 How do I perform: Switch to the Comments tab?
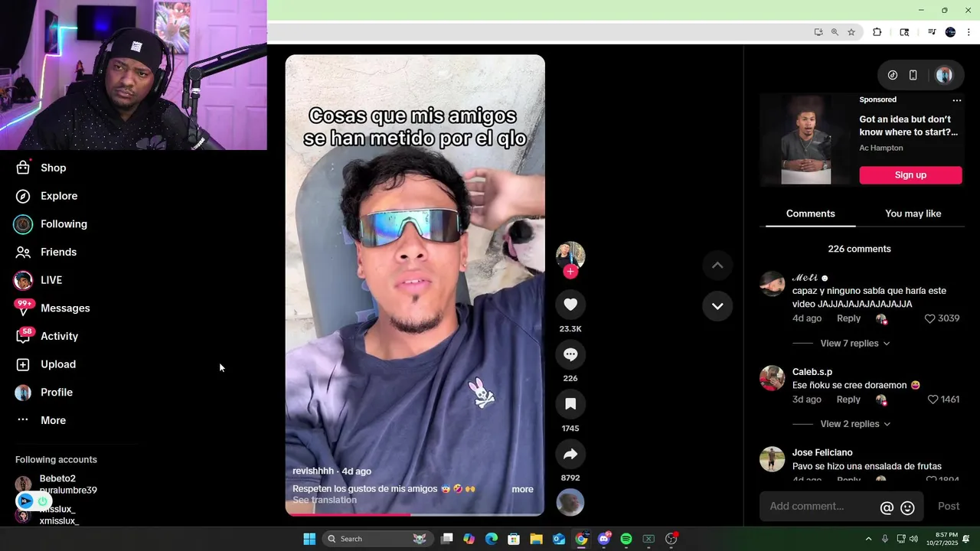[x=811, y=214]
